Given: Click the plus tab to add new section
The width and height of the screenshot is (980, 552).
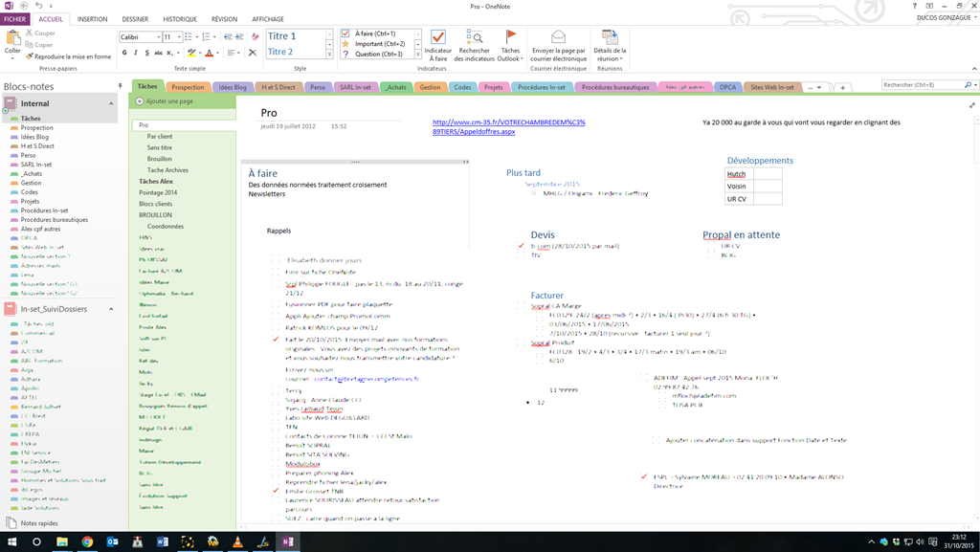Looking at the screenshot, I should pyautogui.click(x=842, y=87).
